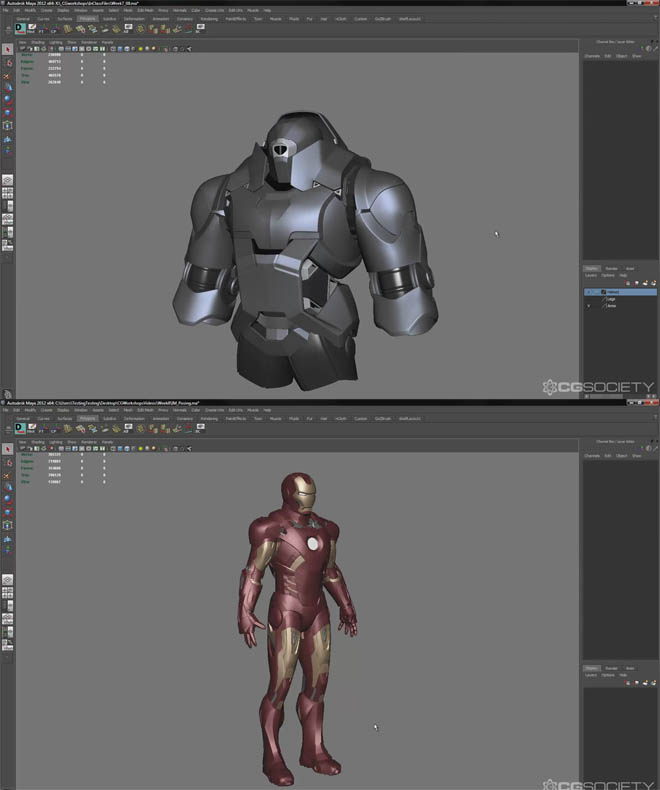Viewport: 660px width, 790px height.
Task: Create new empty layer in top Layer Editor
Action: pos(645,283)
